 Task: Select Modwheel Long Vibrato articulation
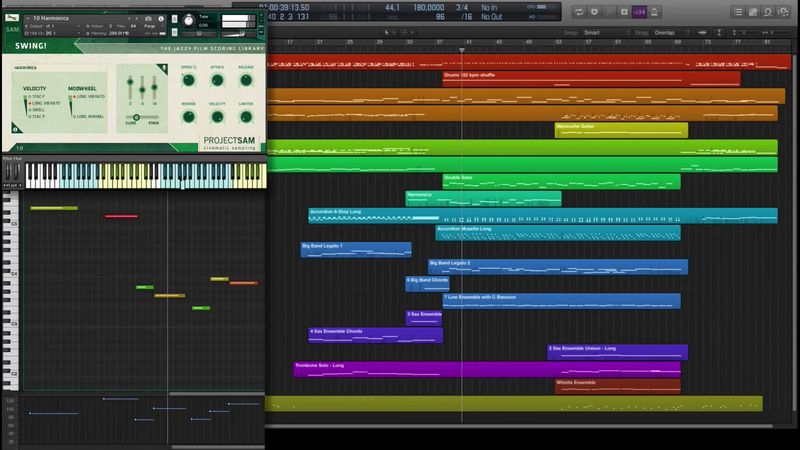click(x=89, y=96)
